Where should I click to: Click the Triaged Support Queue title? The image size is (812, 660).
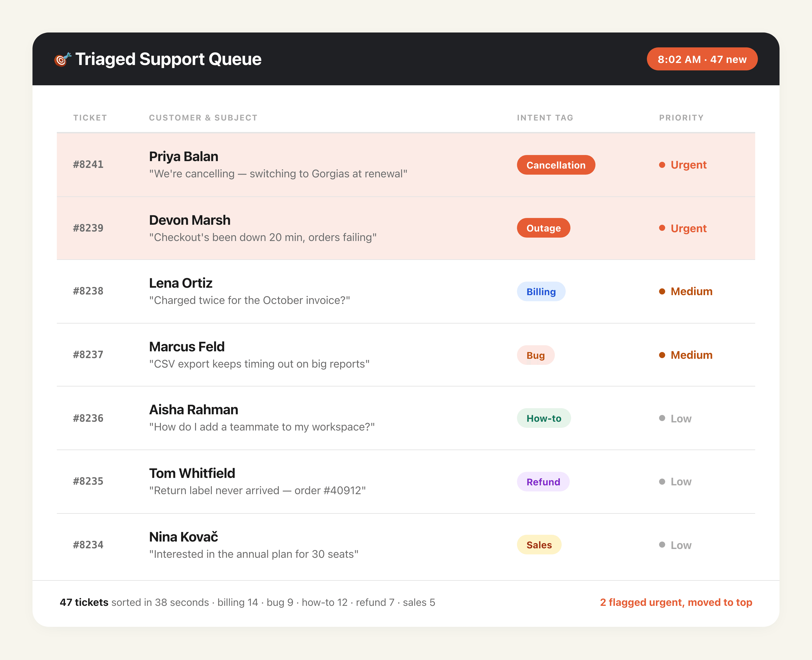[168, 59]
